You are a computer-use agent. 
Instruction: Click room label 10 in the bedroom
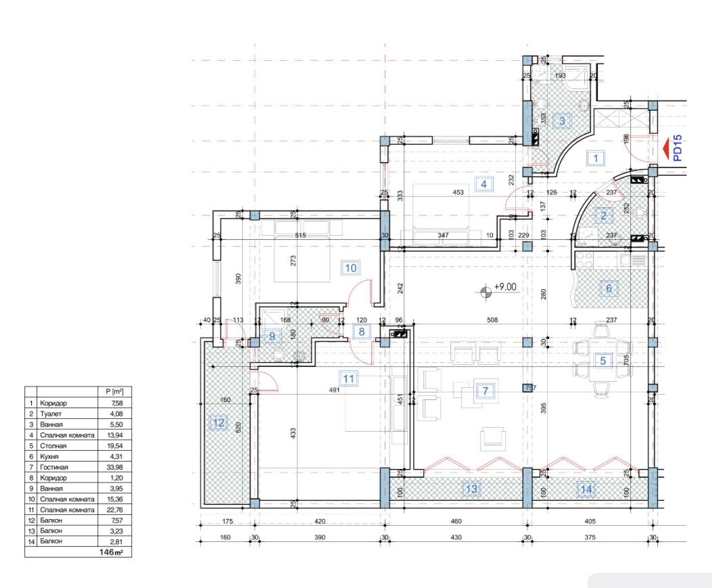click(350, 268)
